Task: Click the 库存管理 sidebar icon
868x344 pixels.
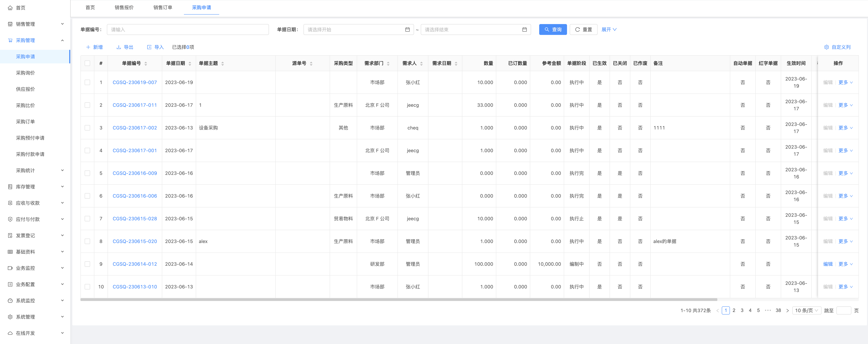Action: coord(10,187)
